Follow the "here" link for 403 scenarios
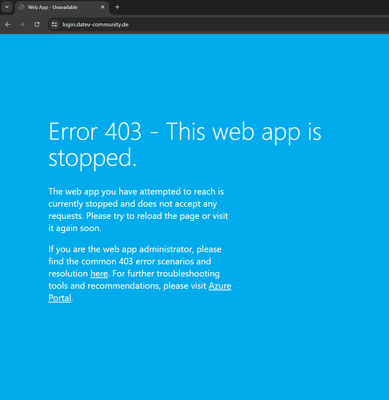The height and width of the screenshot is (400, 389). click(99, 274)
